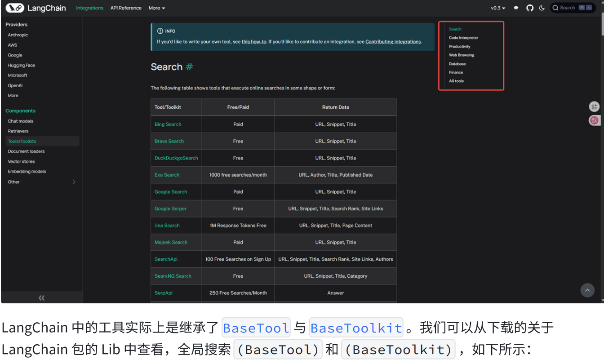Select Hugging Face provider
Image resolution: width=604 pixels, height=364 pixels.
21,65
